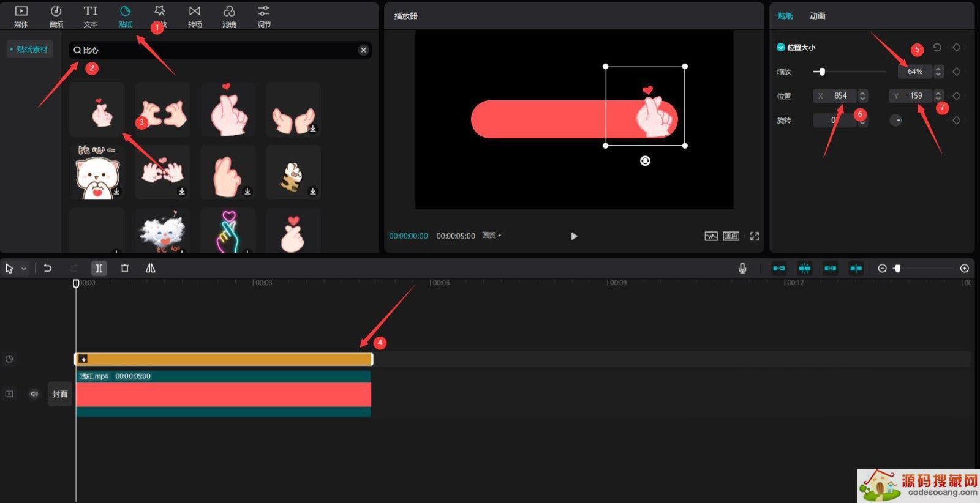Click the 封面 cover button on track

point(60,394)
